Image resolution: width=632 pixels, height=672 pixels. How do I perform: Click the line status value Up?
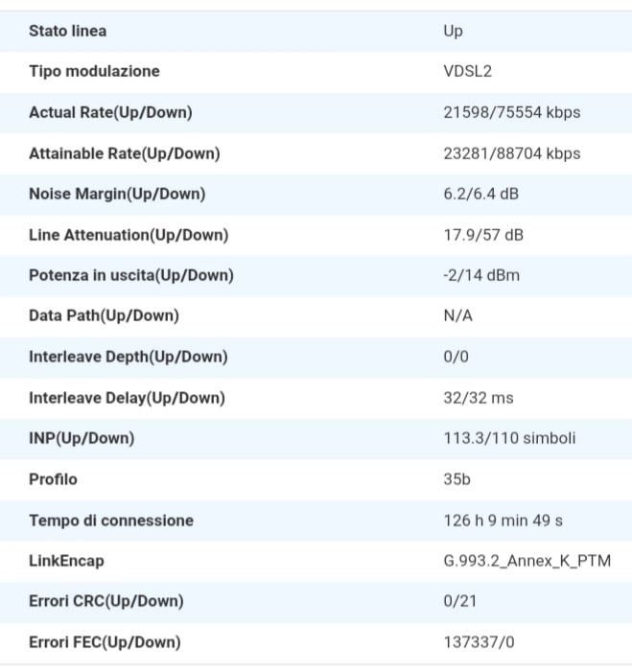tap(453, 32)
